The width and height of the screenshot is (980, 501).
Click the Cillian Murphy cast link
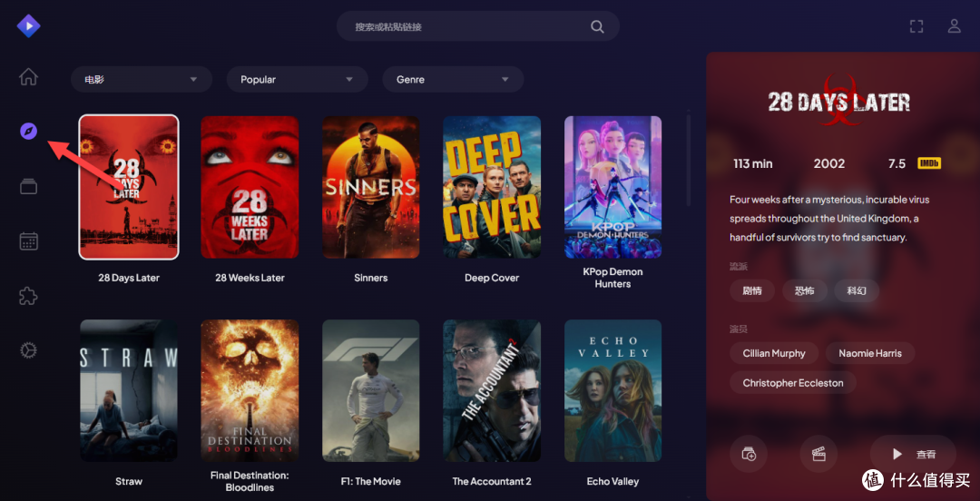coord(774,353)
